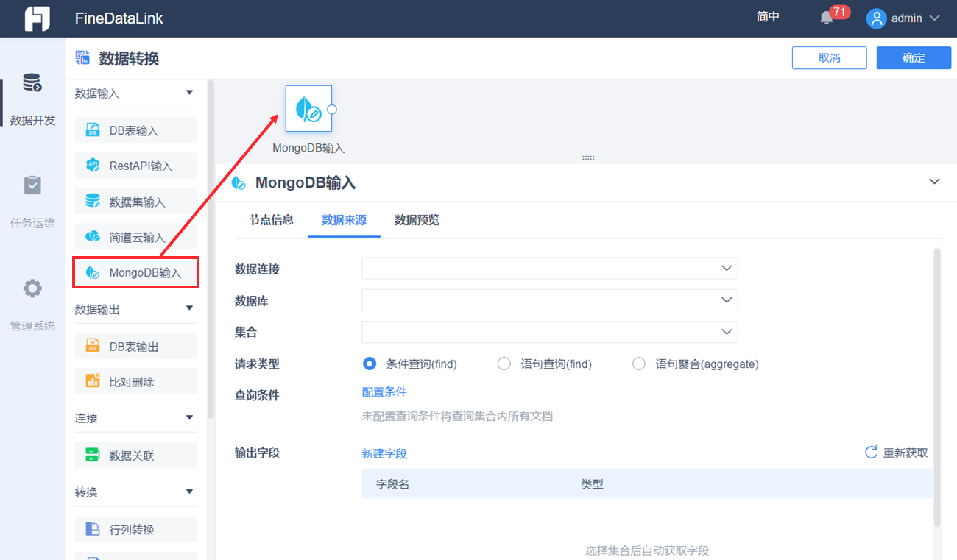Click the 配置条件 link
The width and height of the screenshot is (957, 560).
point(384,391)
